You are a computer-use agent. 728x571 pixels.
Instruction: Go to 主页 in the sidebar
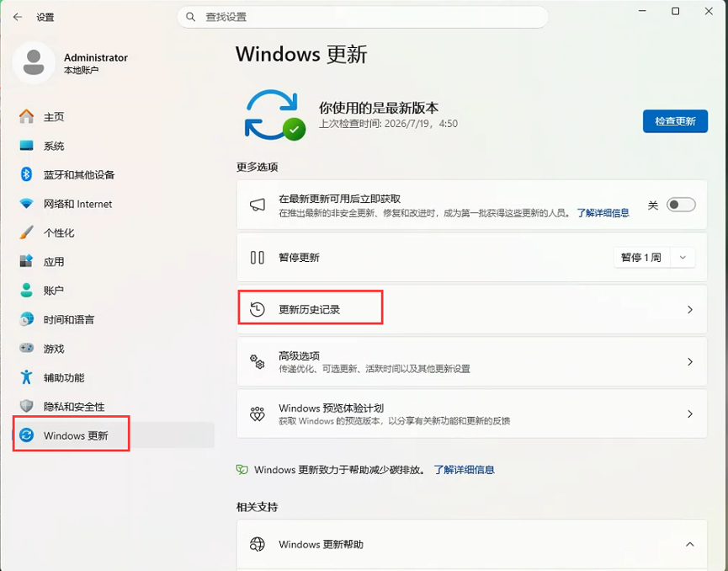[114, 116]
